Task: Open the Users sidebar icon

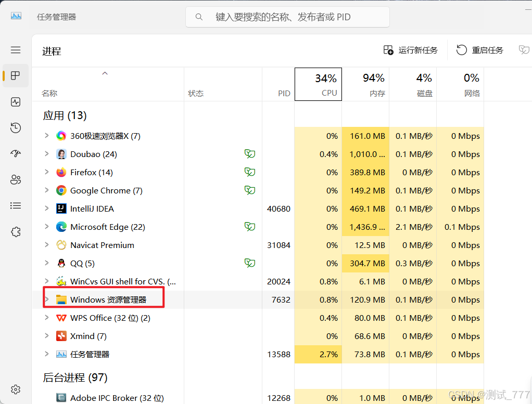Action: pos(16,179)
